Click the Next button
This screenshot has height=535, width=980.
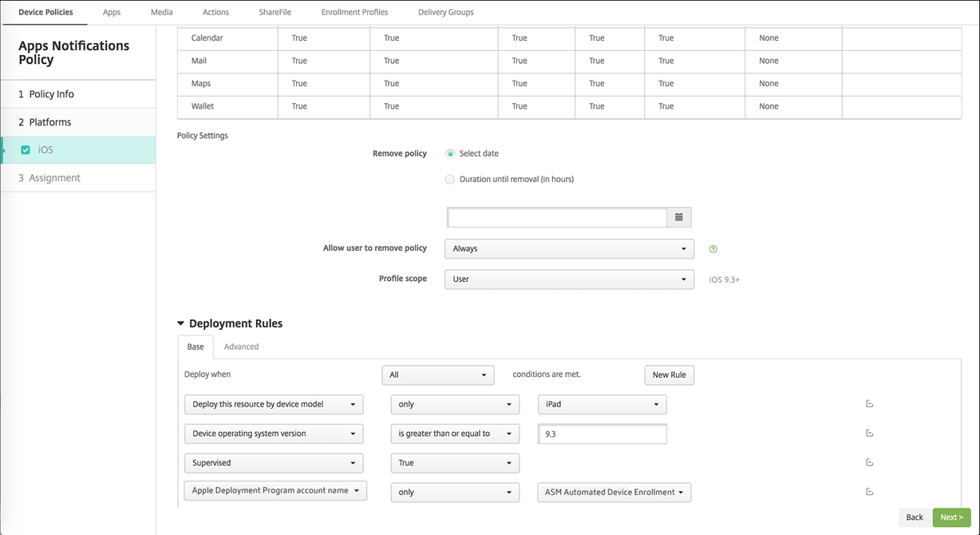(x=951, y=517)
